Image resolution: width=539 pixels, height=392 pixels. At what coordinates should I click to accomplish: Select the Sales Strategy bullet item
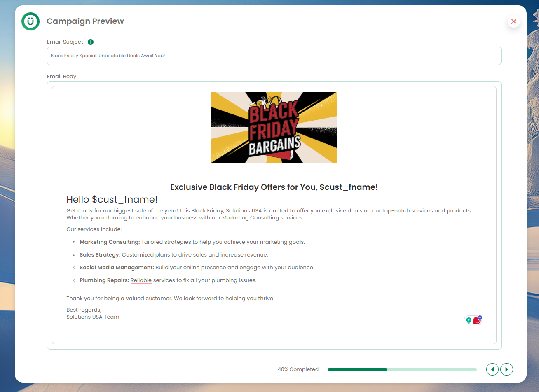click(173, 255)
